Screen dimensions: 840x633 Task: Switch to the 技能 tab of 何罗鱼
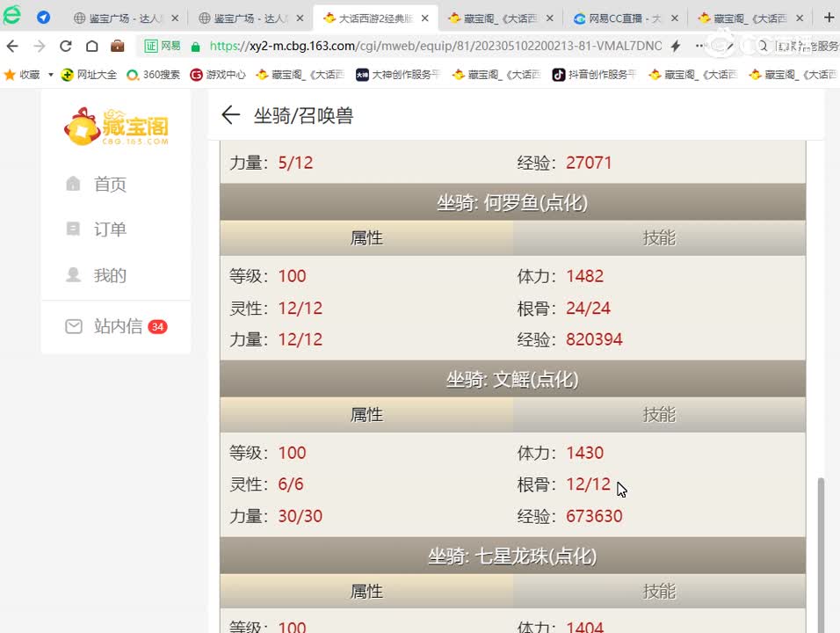click(658, 237)
